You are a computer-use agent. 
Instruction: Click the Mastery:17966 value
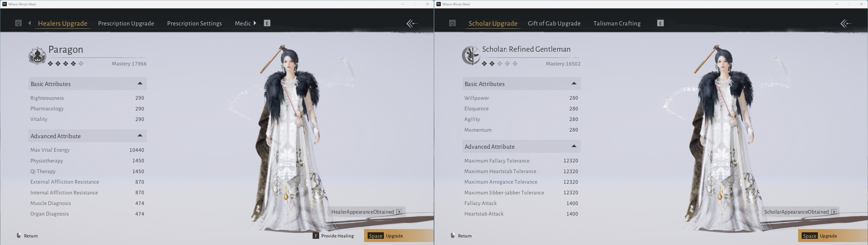pos(129,64)
